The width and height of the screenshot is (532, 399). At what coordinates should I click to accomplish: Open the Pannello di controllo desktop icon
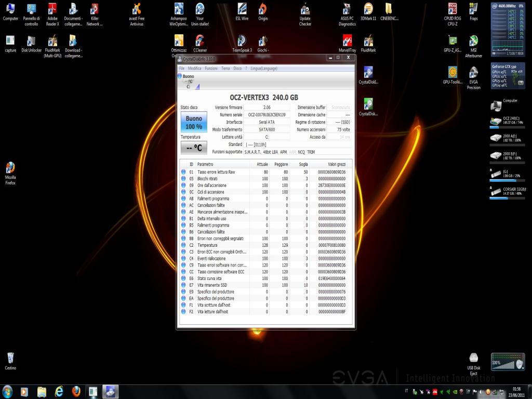click(31, 14)
